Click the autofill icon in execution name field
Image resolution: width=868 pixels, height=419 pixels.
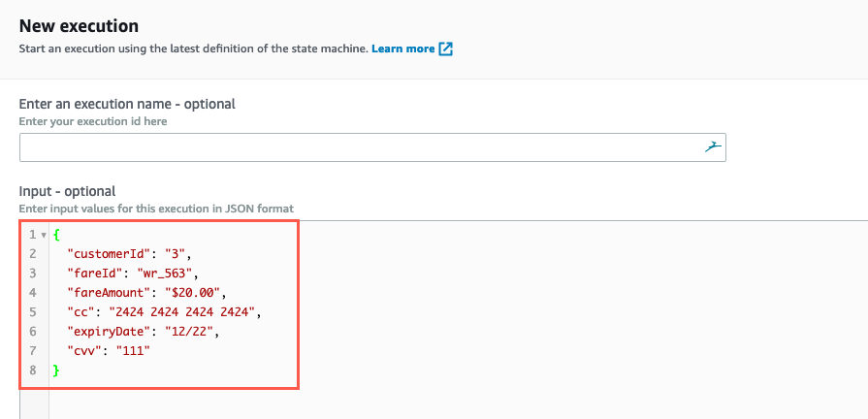(713, 146)
